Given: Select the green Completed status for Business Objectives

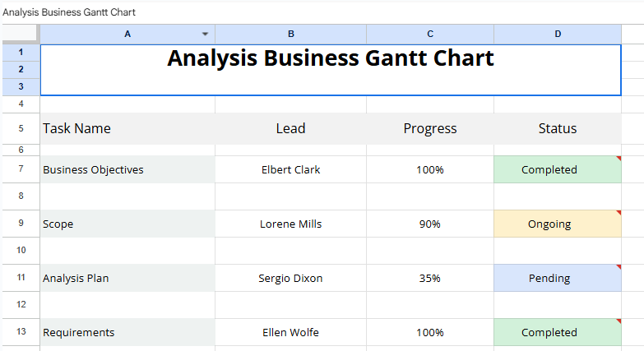Looking at the screenshot, I should click(558, 170).
